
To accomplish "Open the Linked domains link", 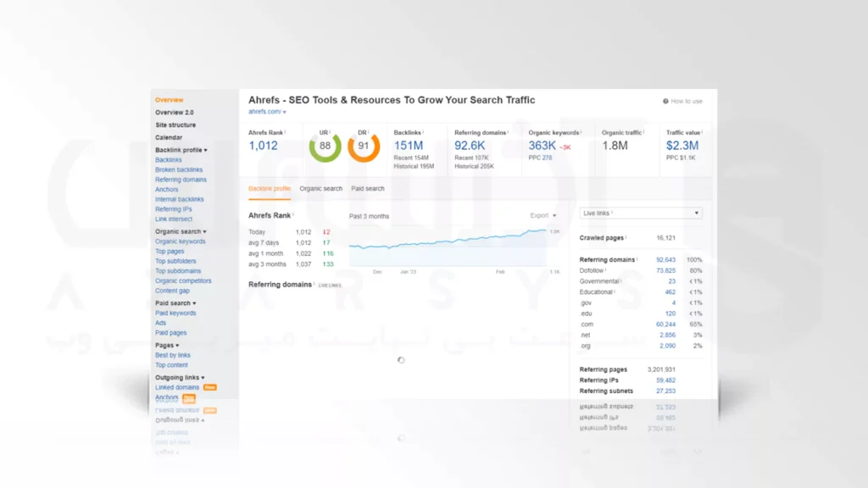I will (177, 387).
